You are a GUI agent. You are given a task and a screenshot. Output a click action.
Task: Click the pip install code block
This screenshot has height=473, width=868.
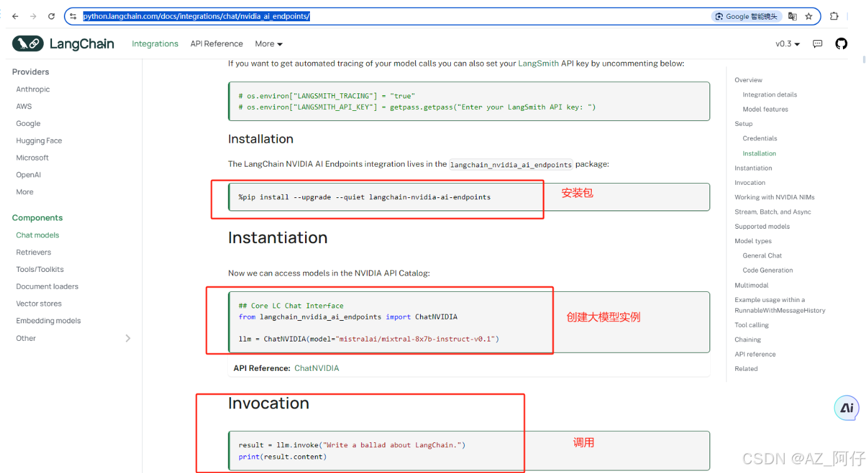(469, 197)
